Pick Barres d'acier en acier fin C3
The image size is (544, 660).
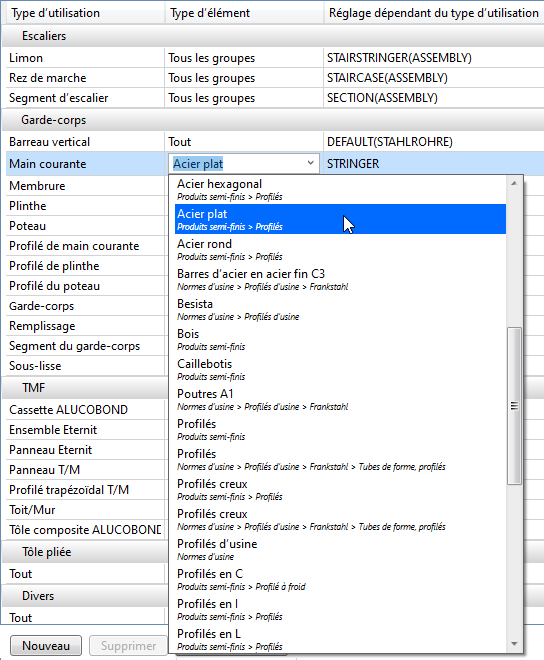[x=340, y=279]
